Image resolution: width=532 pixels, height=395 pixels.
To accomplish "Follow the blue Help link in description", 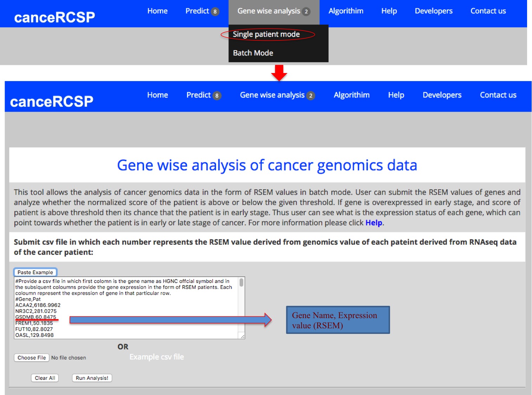I will tap(374, 223).
